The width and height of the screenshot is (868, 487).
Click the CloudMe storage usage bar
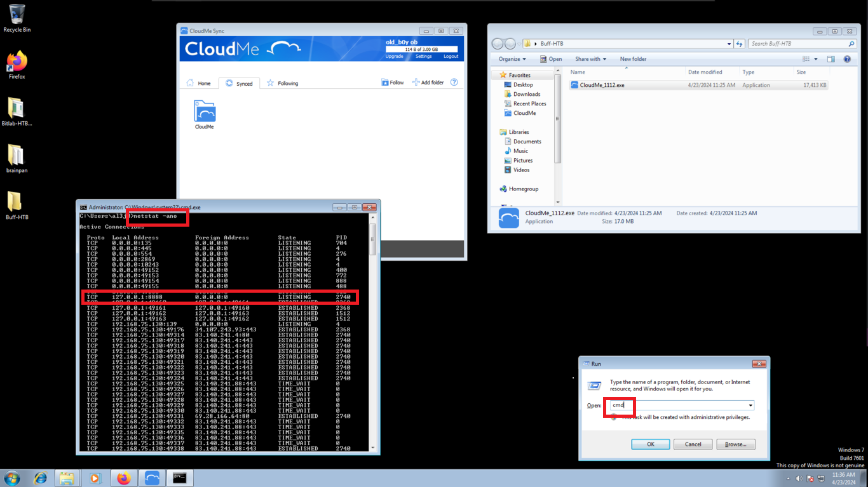(x=422, y=49)
